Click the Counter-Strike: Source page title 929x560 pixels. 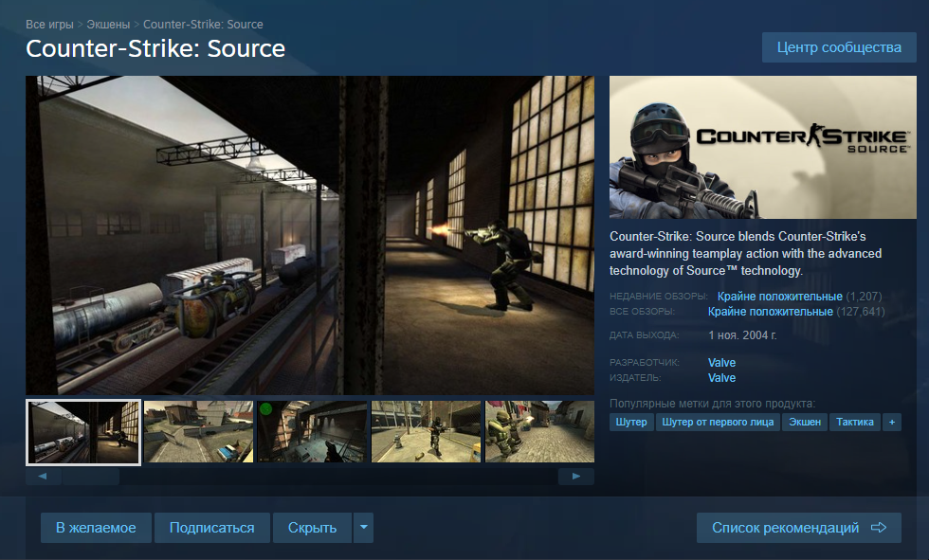[x=155, y=48]
